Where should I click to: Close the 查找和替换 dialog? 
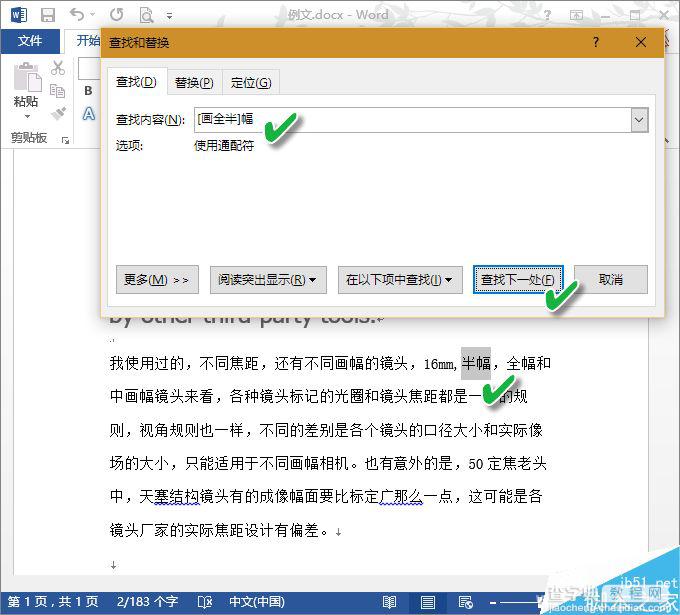pos(641,42)
